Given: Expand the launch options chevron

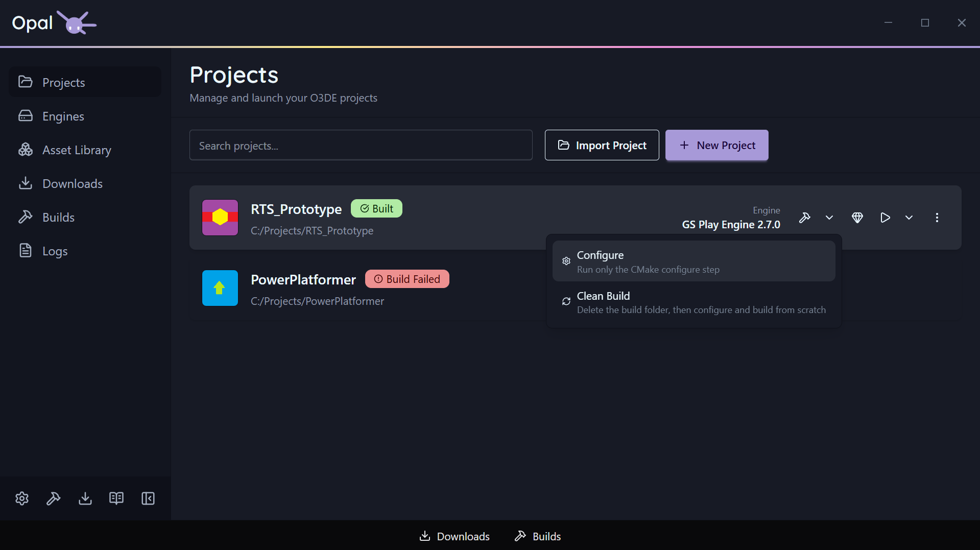Looking at the screenshot, I should 909,218.
